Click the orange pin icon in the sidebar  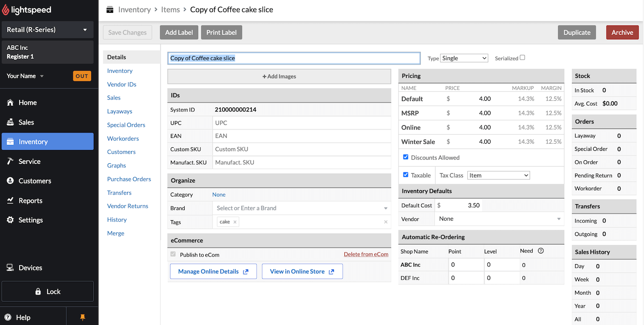(x=82, y=317)
